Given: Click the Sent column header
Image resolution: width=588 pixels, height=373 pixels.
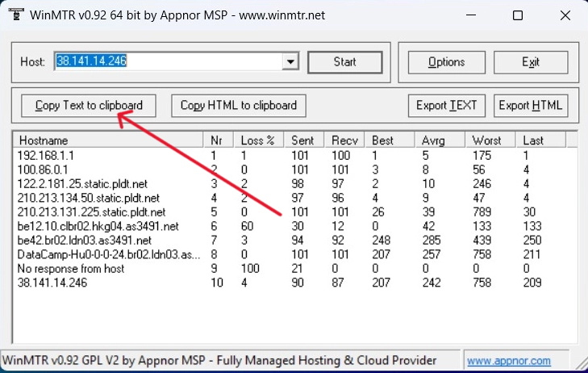Looking at the screenshot, I should [304, 140].
